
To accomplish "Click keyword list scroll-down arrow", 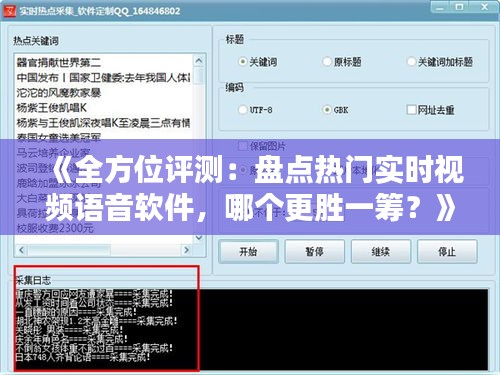I will (x=199, y=238).
